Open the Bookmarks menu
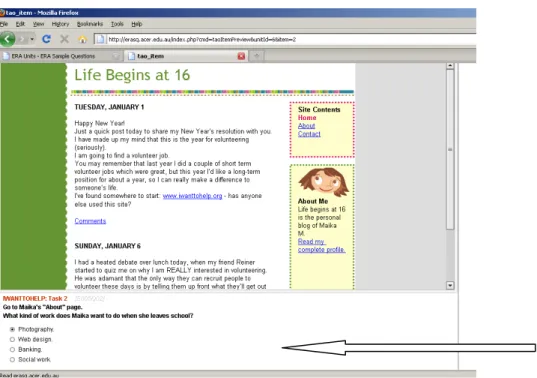The width and height of the screenshot is (537, 378). [x=90, y=24]
